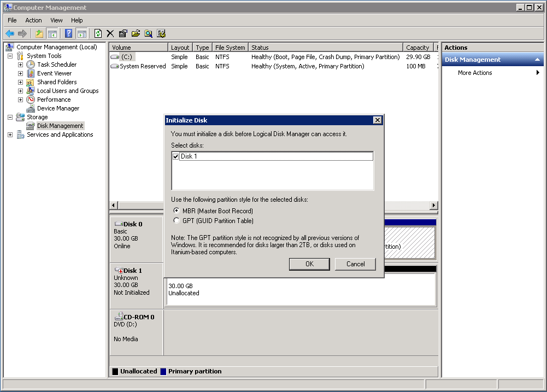Expand the Local Users and Groups node
The width and height of the screenshot is (547, 392).
coord(21,91)
